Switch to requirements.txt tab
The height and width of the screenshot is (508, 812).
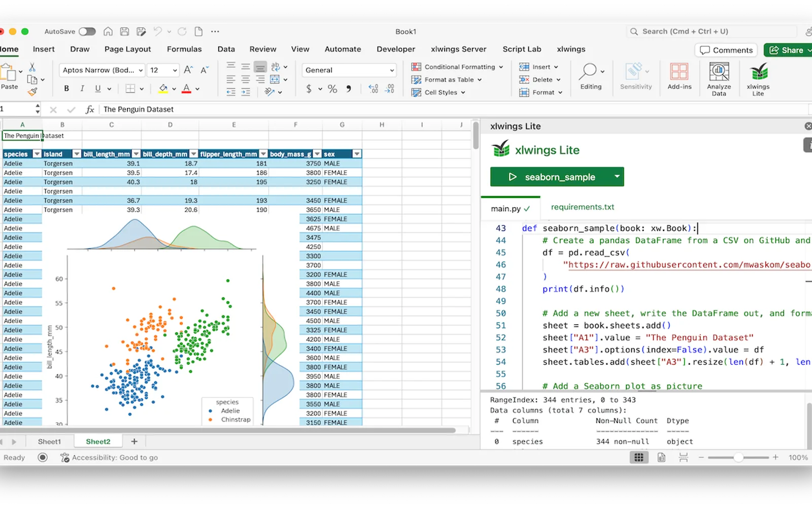(x=583, y=207)
